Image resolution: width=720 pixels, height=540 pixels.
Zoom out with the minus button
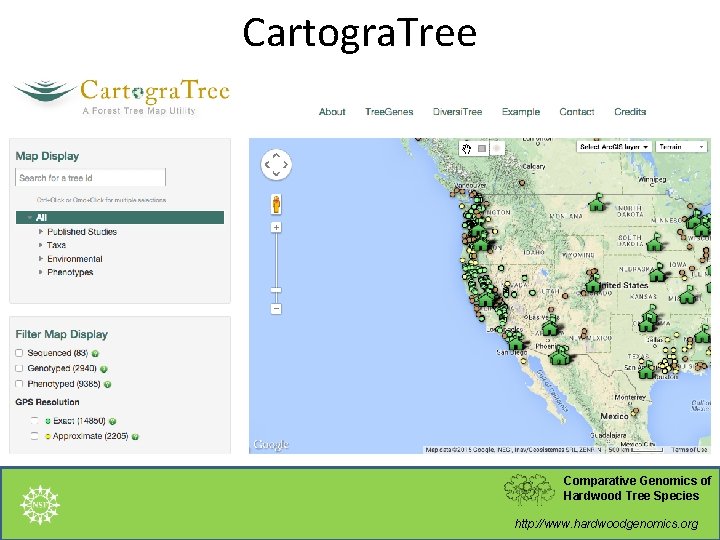276,309
